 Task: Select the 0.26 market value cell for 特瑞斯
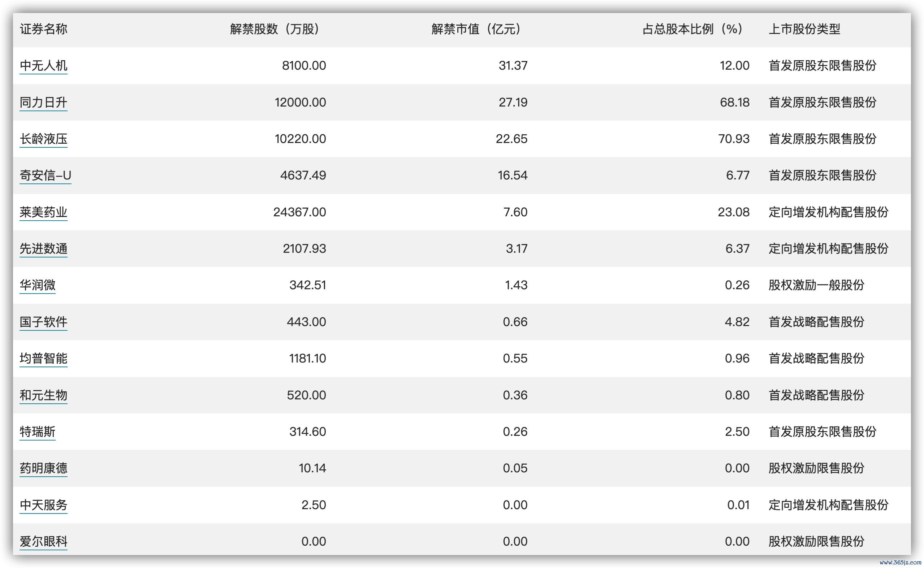pyautogui.click(x=515, y=432)
